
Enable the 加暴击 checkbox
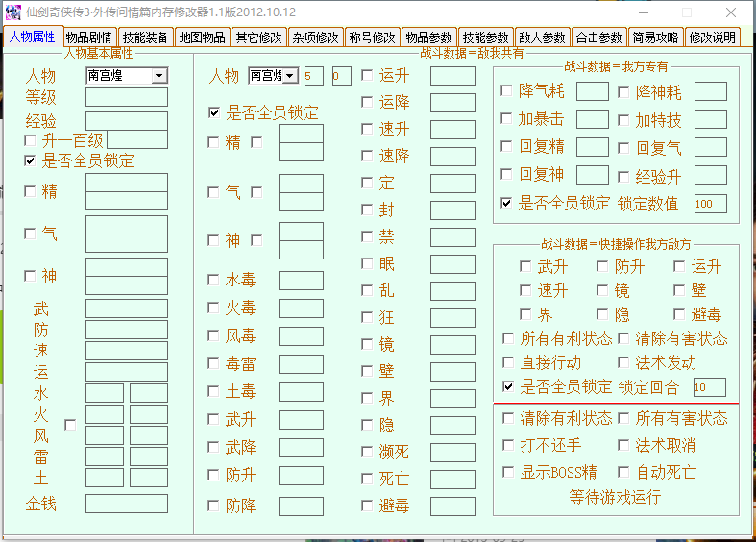click(506, 118)
